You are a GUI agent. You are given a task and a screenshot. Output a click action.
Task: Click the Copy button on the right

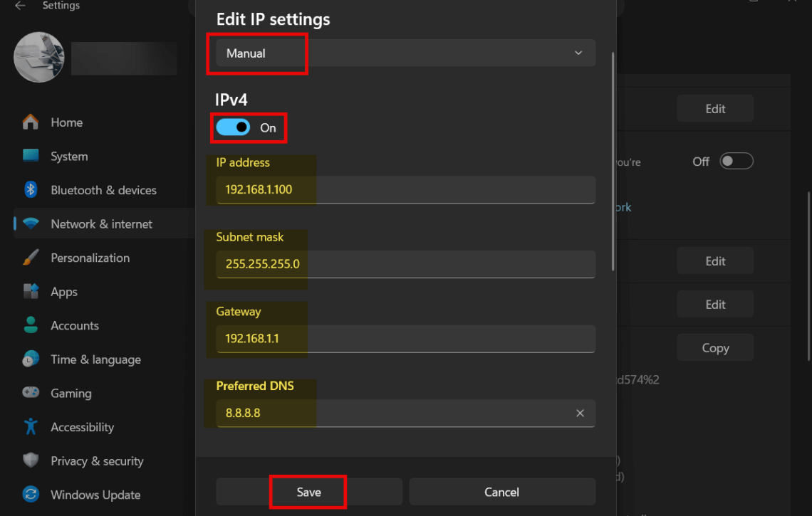(x=714, y=347)
